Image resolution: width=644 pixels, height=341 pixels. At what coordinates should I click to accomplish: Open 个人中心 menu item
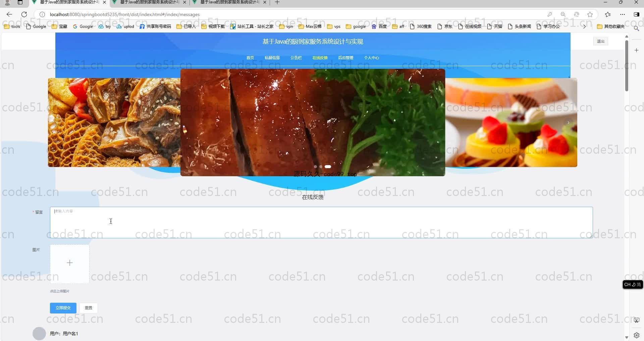click(372, 58)
